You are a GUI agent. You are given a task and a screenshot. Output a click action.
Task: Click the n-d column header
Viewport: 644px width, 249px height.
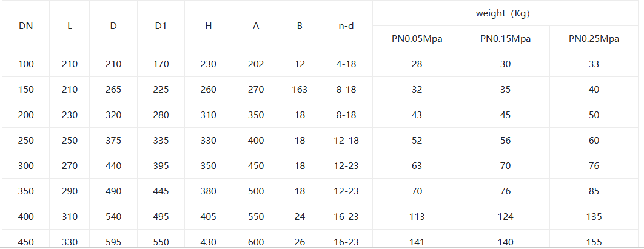coord(346,26)
